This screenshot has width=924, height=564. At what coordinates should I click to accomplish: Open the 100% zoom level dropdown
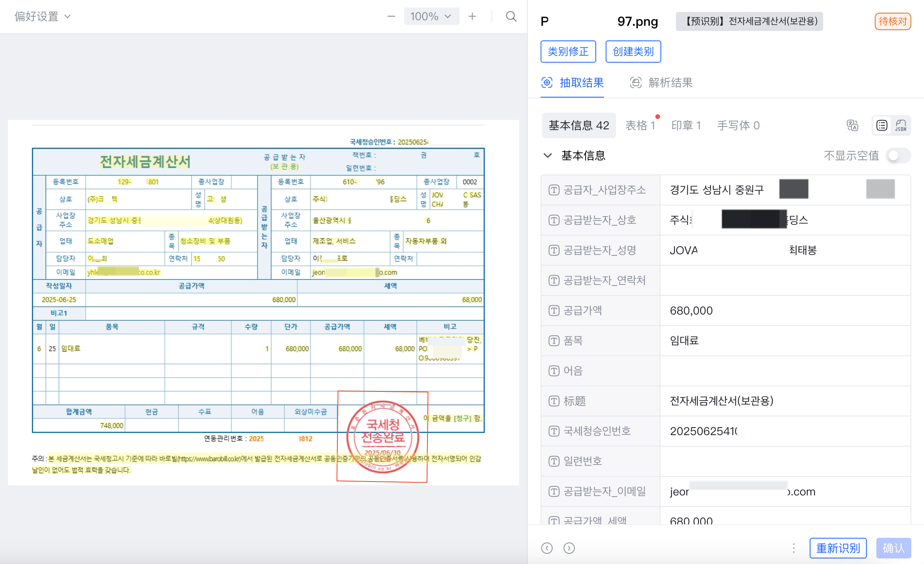point(431,16)
